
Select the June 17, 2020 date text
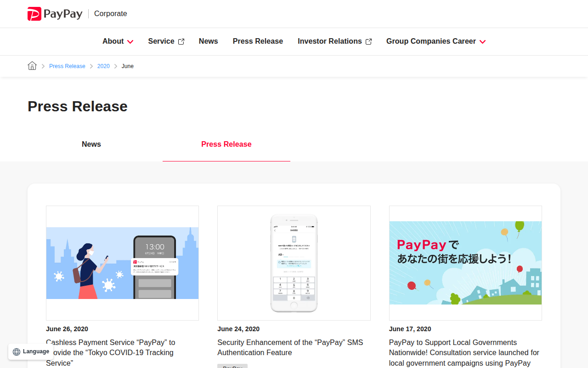[x=410, y=329]
